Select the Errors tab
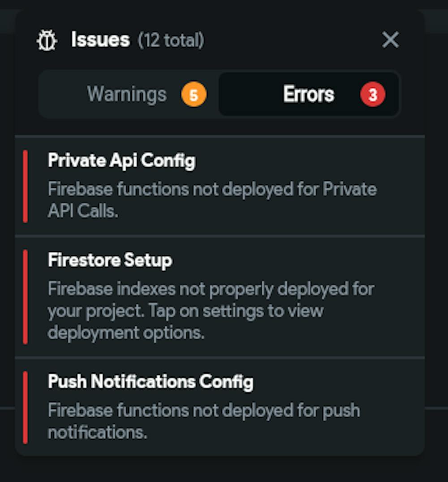The width and height of the screenshot is (448, 482). [x=308, y=94]
